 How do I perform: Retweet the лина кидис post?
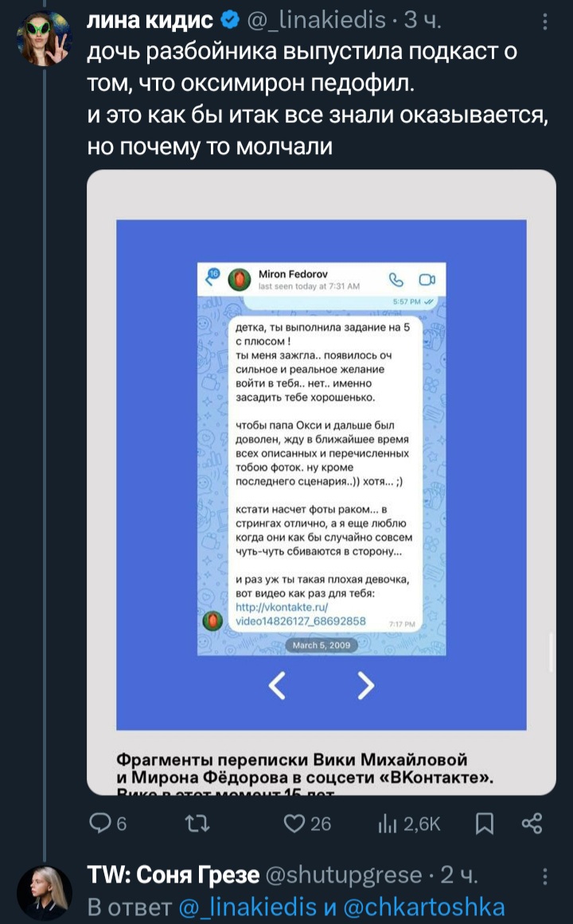coord(198,823)
